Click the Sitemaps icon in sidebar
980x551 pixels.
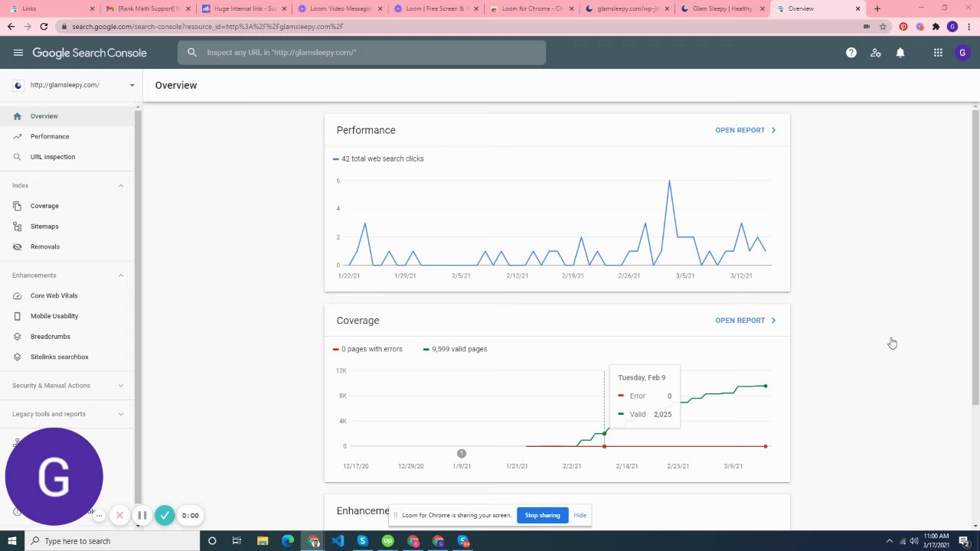[18, 227]
